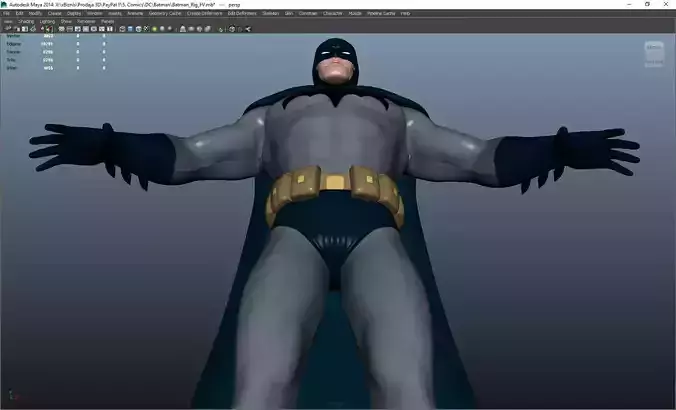
Task: Click the Grease Pencil icon
Action: [50, 29]
